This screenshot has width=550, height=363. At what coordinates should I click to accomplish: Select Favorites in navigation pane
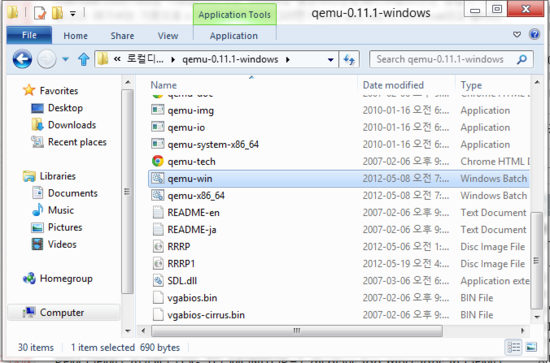(x=59, y=91)
